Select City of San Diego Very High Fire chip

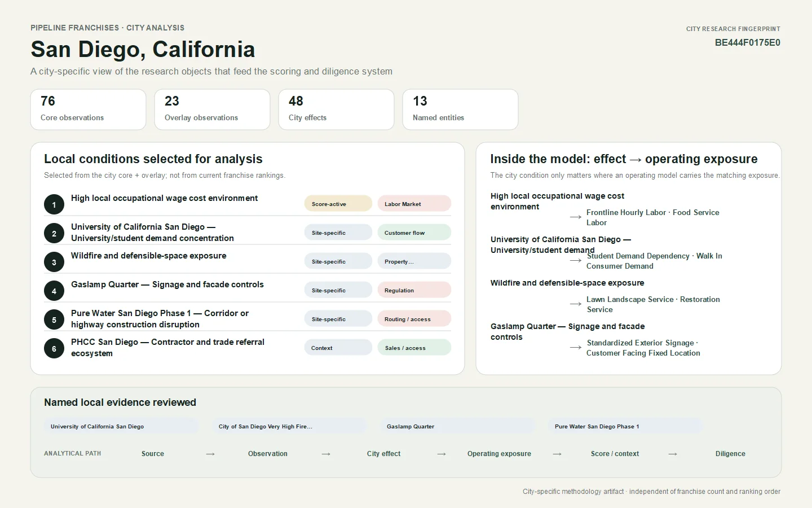289,426
